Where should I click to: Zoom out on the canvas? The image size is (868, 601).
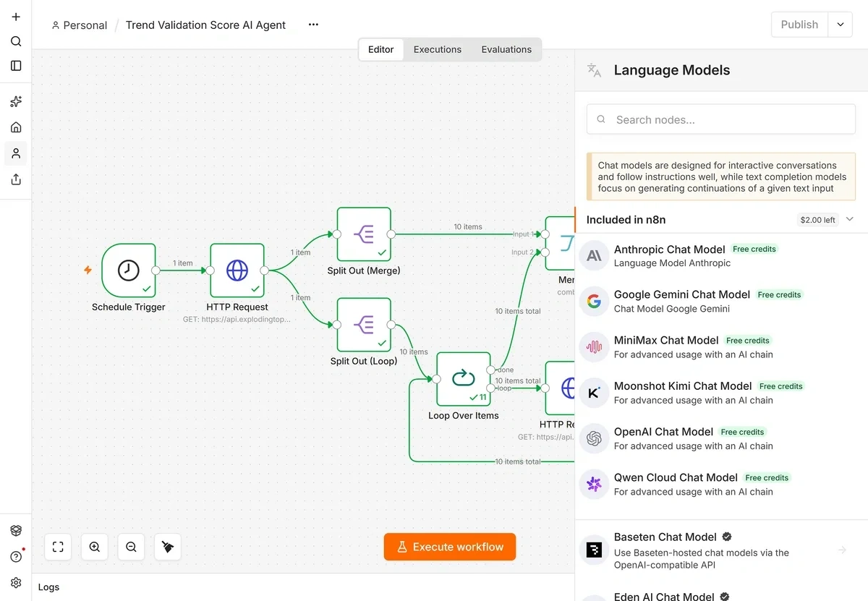click(x=131, y=547)
